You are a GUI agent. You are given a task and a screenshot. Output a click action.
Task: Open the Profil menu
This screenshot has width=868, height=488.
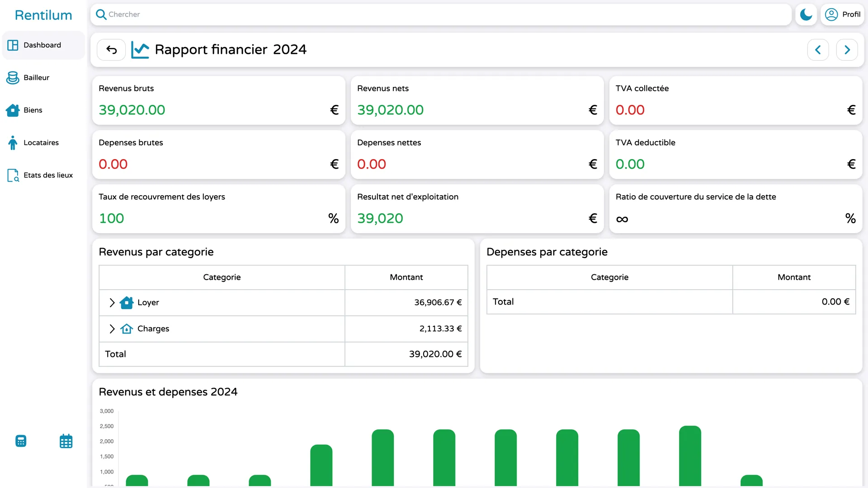coord(842,14)
